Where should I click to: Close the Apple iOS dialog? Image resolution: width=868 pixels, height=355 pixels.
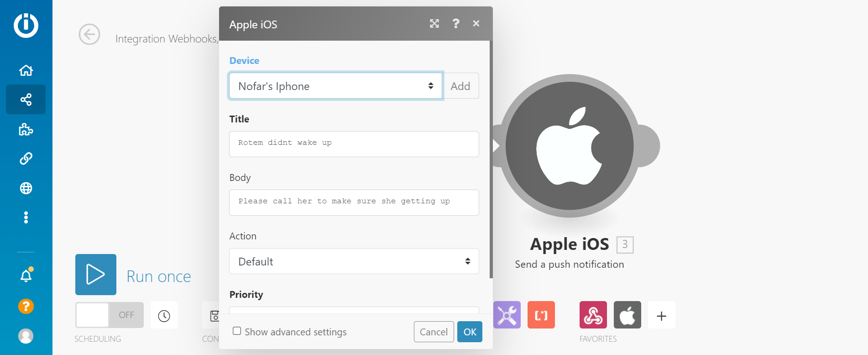point(476,23)
